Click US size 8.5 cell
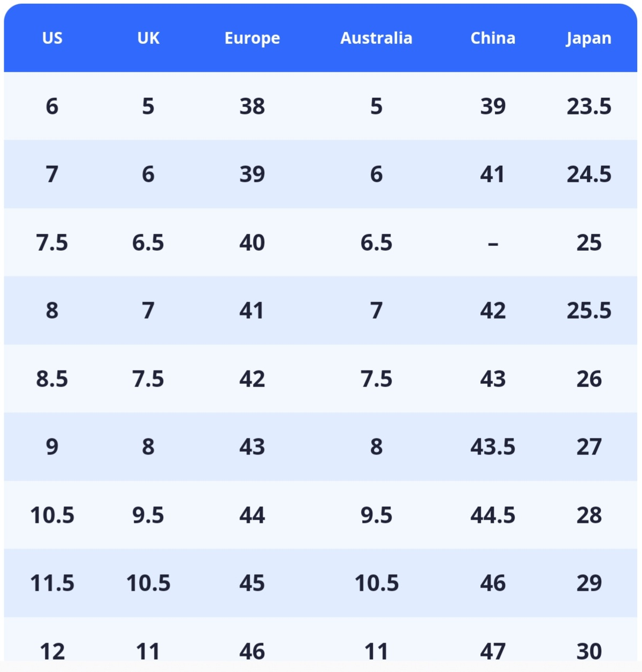 [52, 379]
